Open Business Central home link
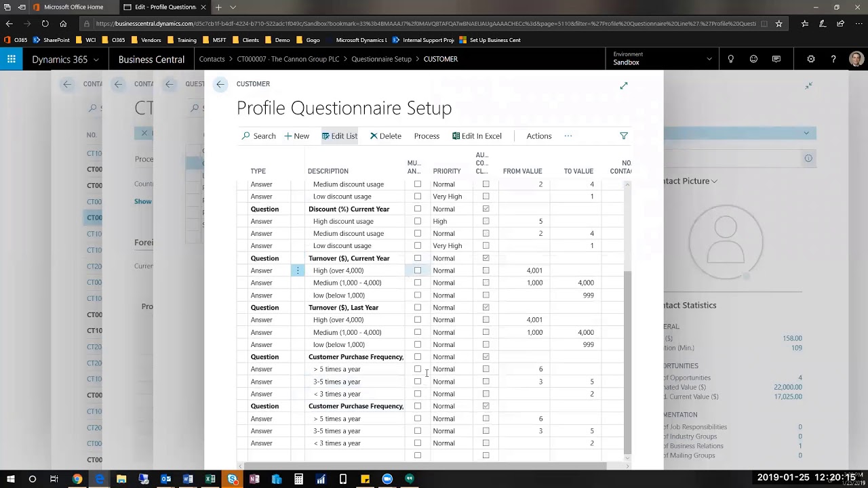The image size is (868, 488). coord(151,59)
